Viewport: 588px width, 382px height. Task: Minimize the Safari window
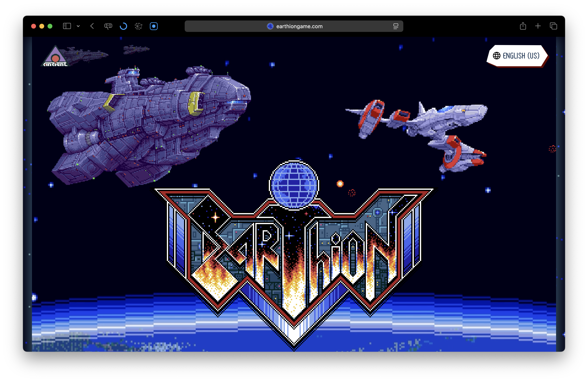click(x=42, y=26)
